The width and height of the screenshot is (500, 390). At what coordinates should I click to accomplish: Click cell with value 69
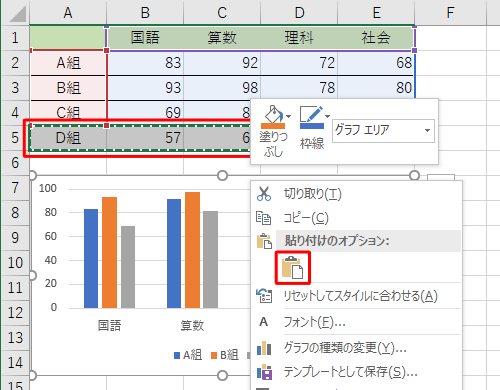tap(145, 113)
